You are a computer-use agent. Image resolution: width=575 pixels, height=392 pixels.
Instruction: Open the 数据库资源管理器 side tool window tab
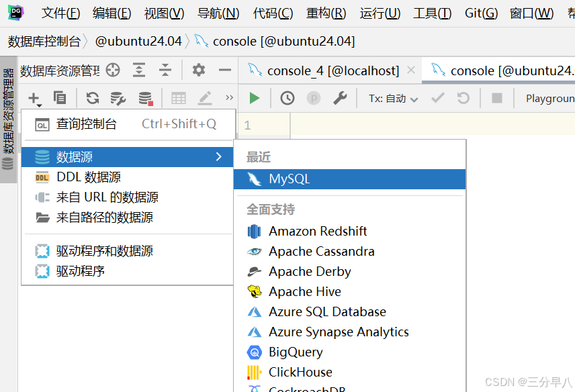click(x=8, y=119)
